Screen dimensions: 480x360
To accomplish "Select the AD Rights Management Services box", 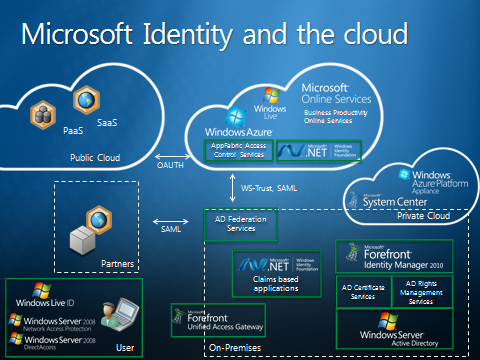I will 422,292.
